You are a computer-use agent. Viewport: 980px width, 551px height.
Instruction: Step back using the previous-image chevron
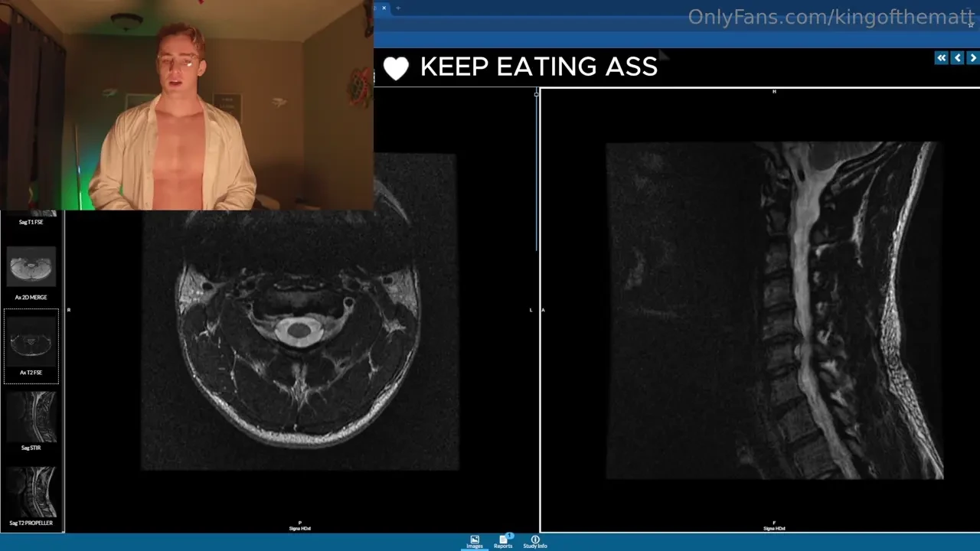957,57
